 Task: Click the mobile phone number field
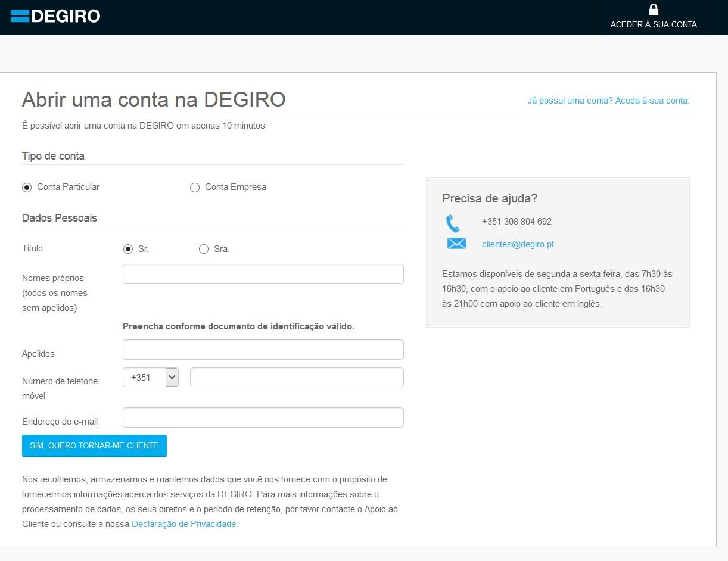click(x=296, y=378)
